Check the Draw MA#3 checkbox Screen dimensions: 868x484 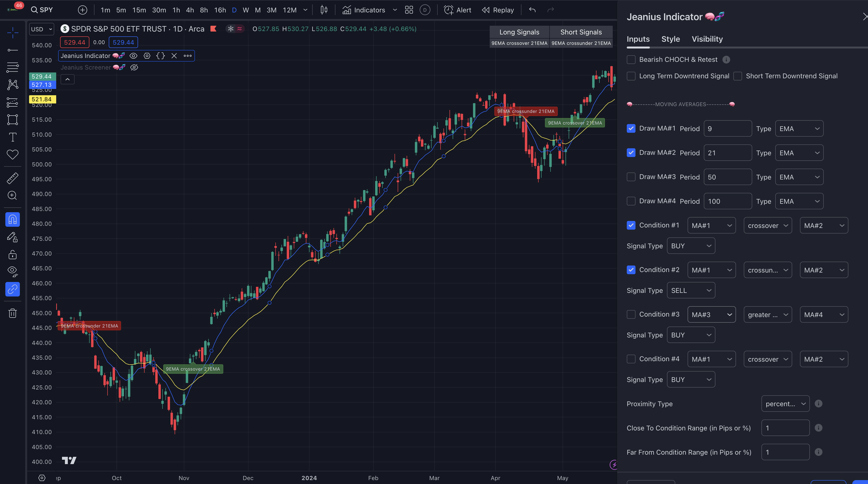pos(631,177)
